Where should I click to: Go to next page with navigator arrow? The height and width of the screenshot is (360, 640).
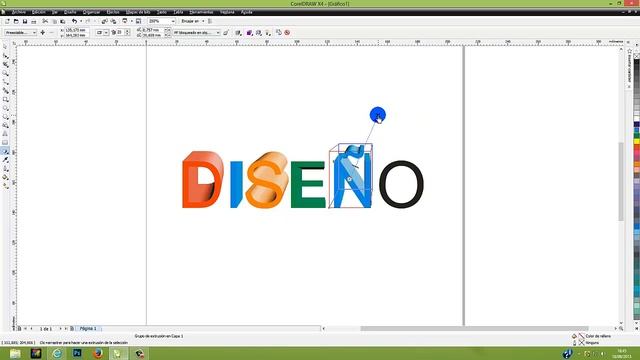(x=61, y=329)
